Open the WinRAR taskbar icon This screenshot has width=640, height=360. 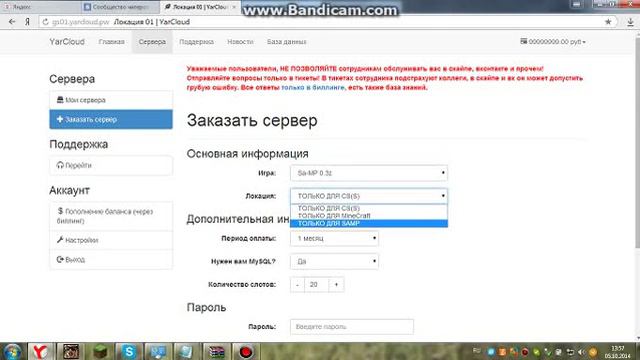pos(216,351)
